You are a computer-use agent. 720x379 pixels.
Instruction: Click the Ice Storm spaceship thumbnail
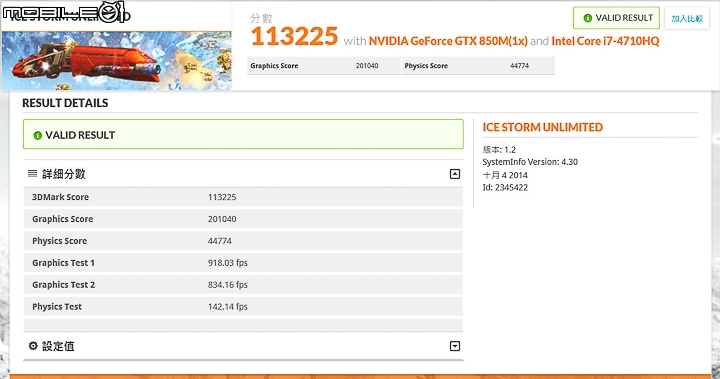tap(117, 60)
